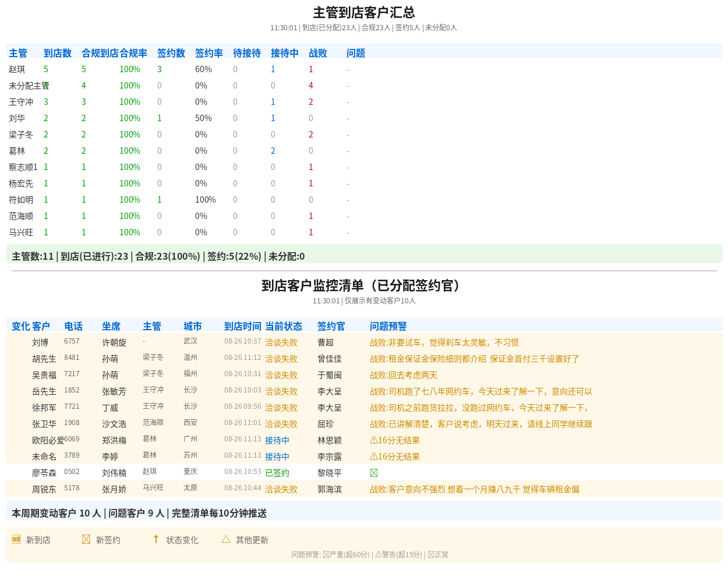Sort by the 到店数 column header
Image resolution: width=728 pixels, height=587 pixels.
click(58, 53)
